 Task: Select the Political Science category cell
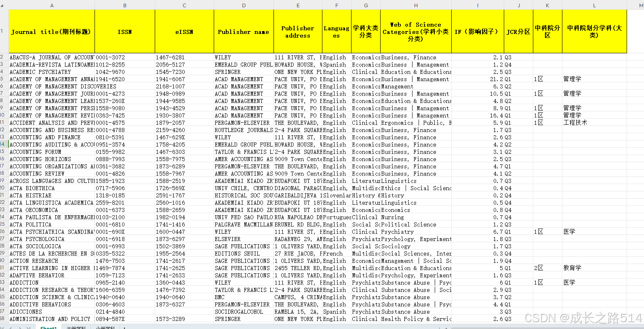(416, 224)
